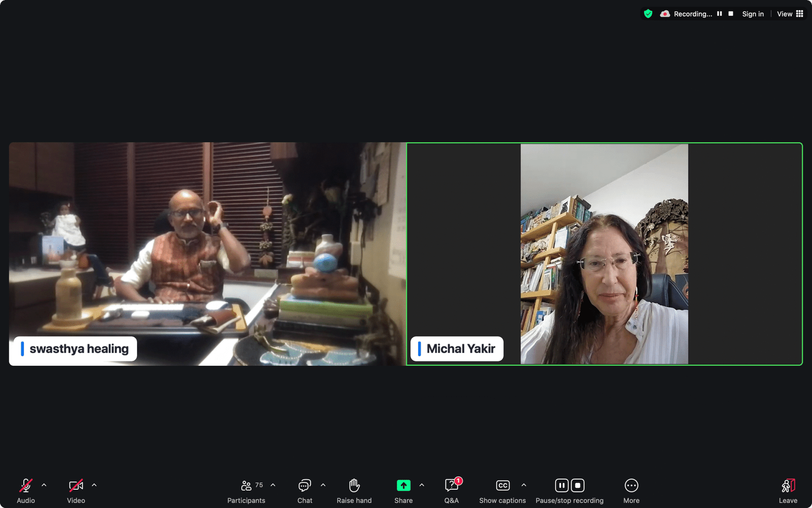Screen dimensions: 812x508
Task: Stop recording from bottom toolbar
Action: (x=578, y=486)
